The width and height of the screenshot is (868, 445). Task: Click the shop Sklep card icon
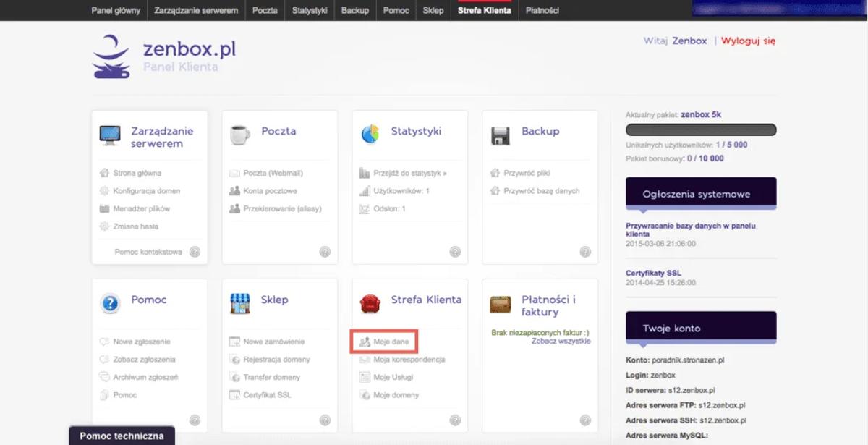click(239, 303)
